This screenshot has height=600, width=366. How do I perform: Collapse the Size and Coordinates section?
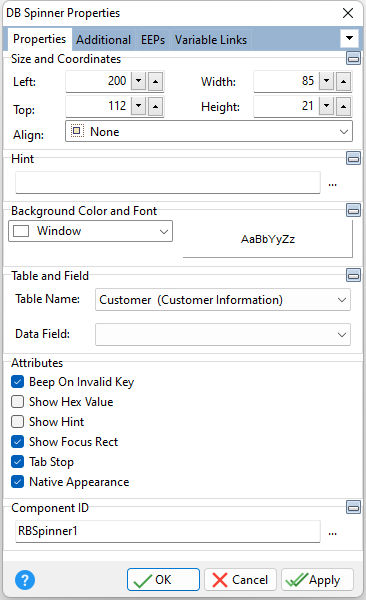(353, 59)
